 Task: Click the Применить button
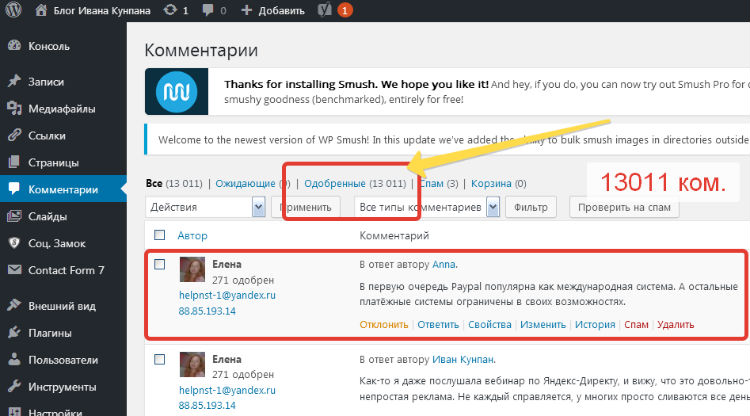(306, 207)
